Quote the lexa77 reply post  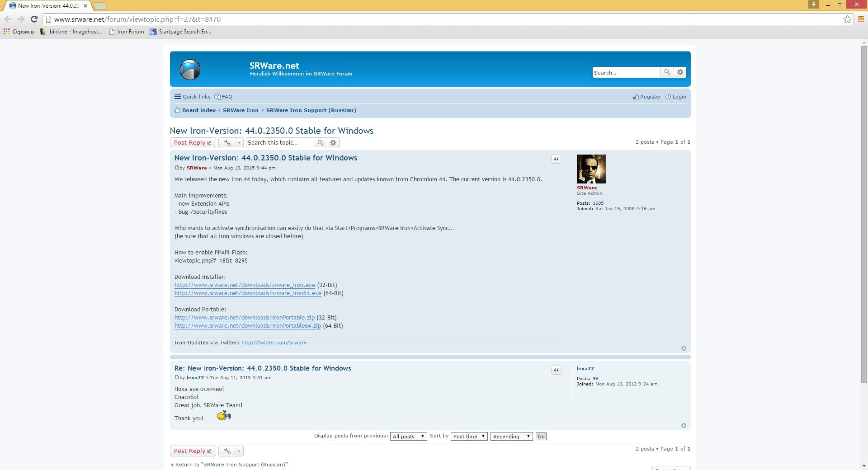point(557,370)
